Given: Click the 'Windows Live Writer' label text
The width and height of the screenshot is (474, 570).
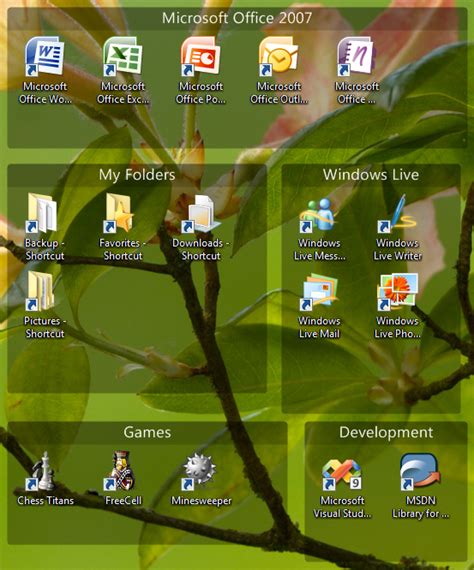Looking at the screenshot, I should (x=397, y=249).
